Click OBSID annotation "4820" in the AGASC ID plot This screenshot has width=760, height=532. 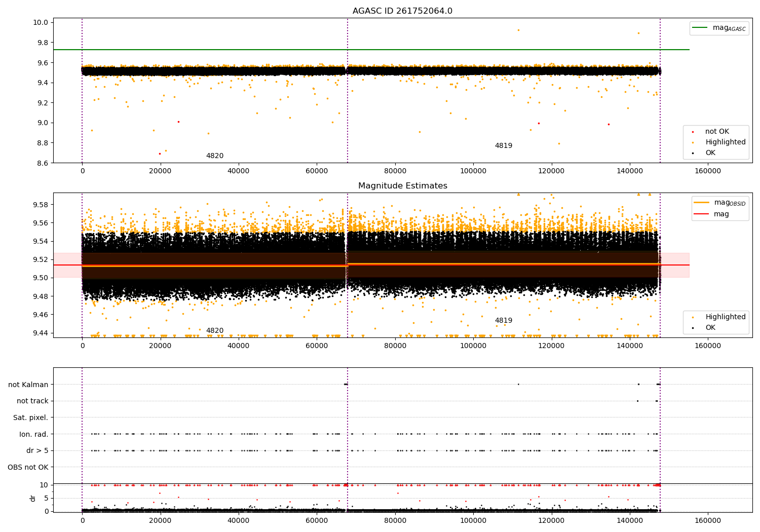click(214, 156)
